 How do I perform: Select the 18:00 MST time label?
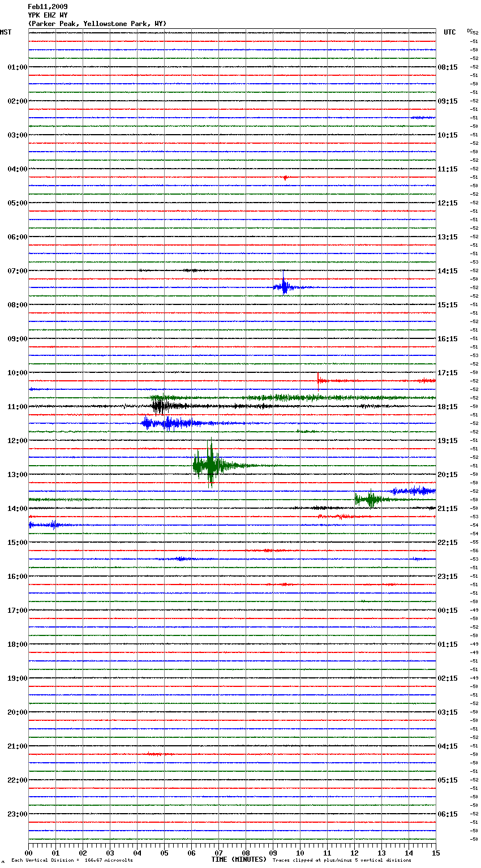tap(17, 644)
